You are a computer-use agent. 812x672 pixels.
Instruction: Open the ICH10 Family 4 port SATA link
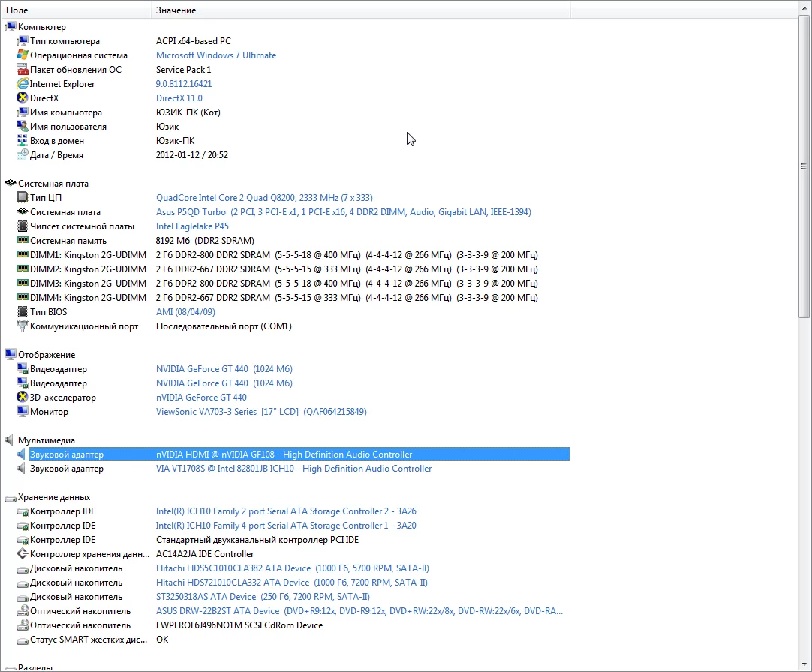[x=286, y=526]
